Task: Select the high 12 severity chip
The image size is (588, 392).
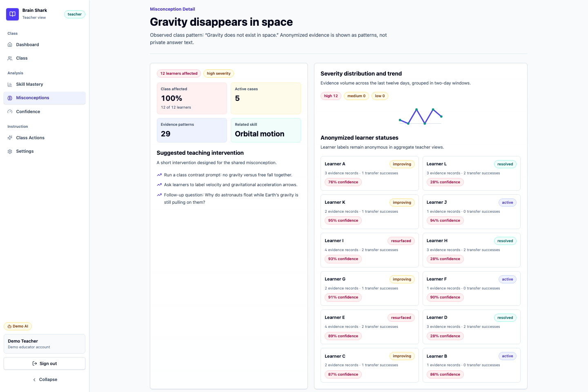Action: pyautogui.click(x=331, y=96)
